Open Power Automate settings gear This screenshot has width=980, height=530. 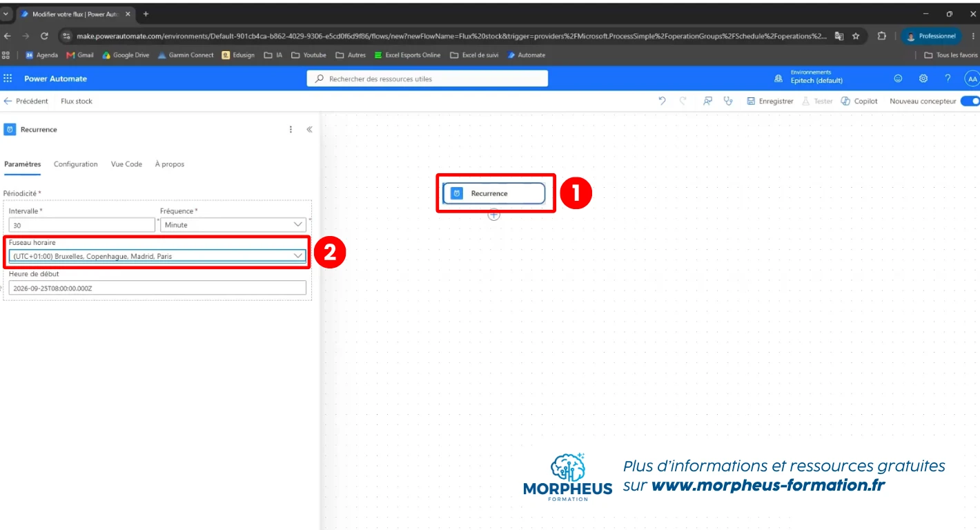click(x=923, y=79)
